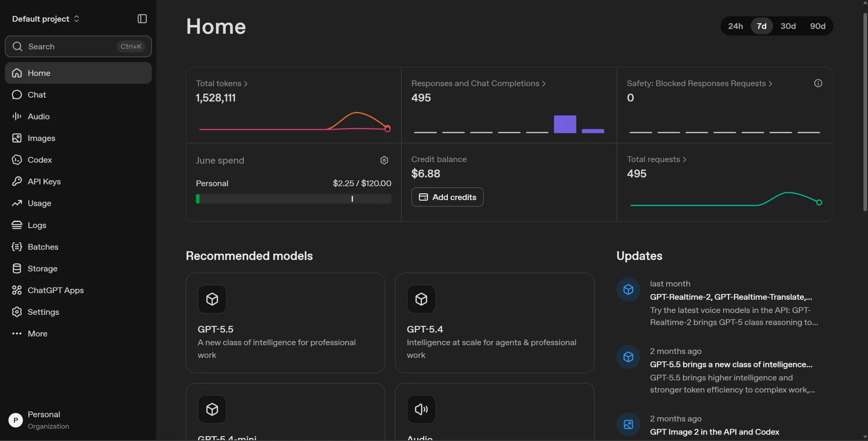The width and height of the screenshot is (868, 441).
Task: Open June spend settings gear icon
Action: point(384,160)
